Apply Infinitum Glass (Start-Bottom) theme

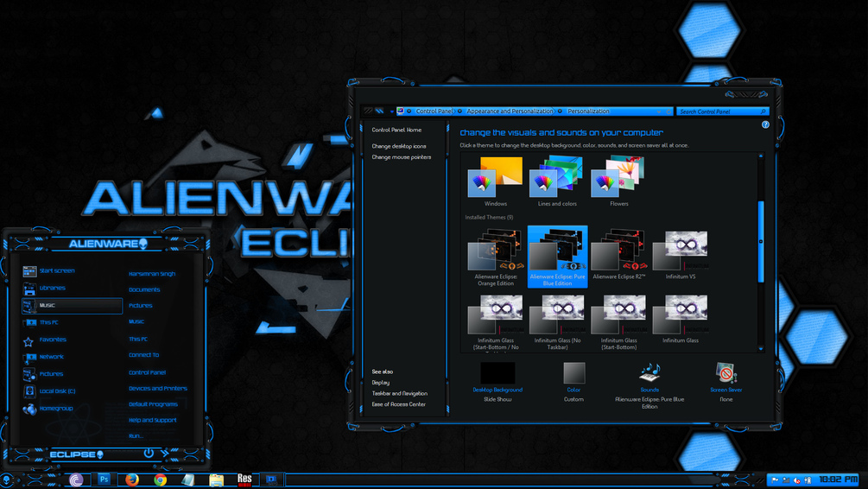point(619,321)
